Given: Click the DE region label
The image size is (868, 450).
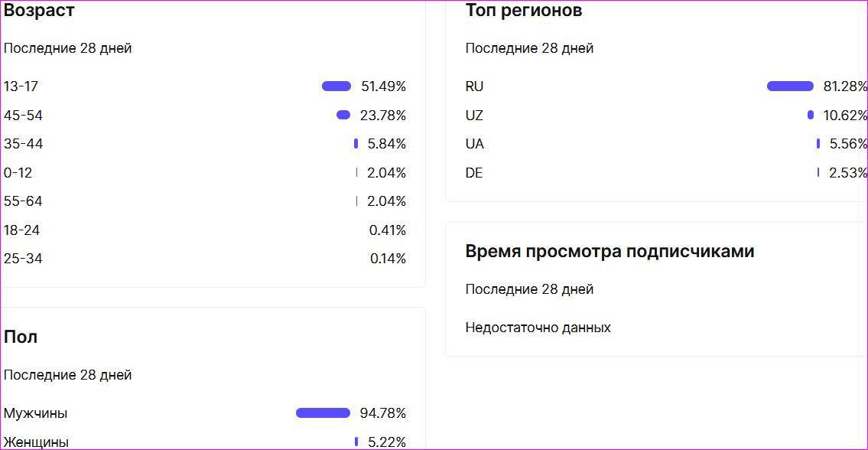Looking at the screenshot, I should (474, 173).
